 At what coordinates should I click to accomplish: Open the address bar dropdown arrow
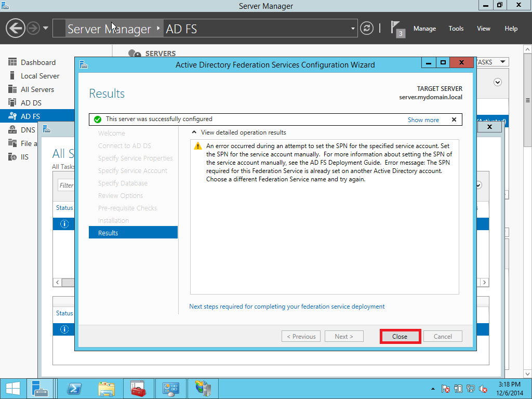353,29
